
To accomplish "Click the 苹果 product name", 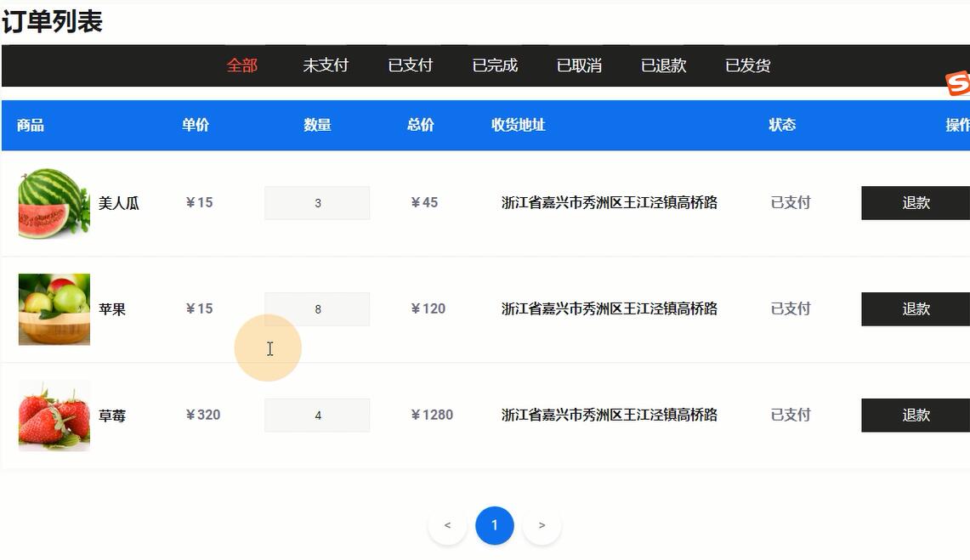I will (x=112, y=309).
